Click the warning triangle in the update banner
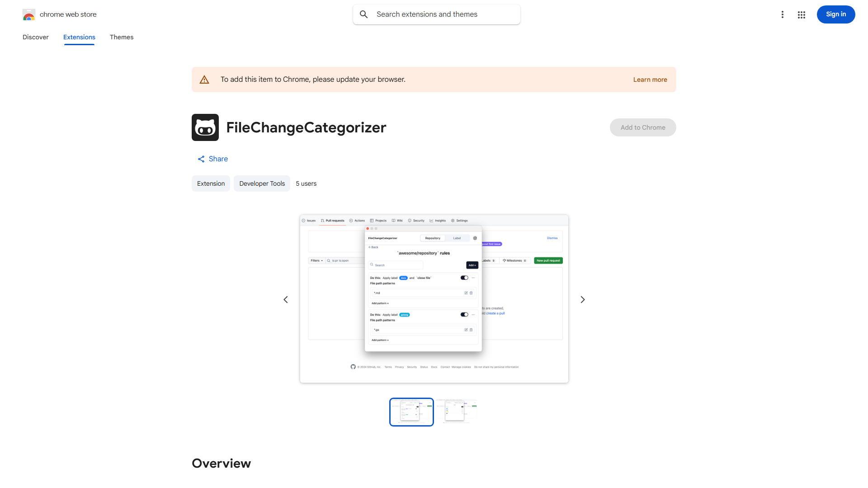The image size is (868, 488). pos(204,79)
